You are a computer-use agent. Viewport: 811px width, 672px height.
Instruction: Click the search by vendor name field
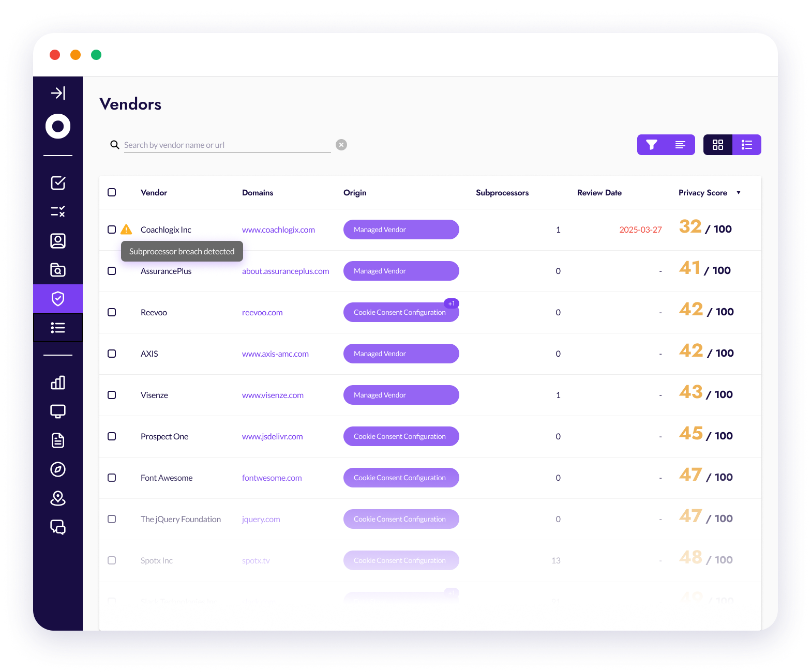(228, 145)
